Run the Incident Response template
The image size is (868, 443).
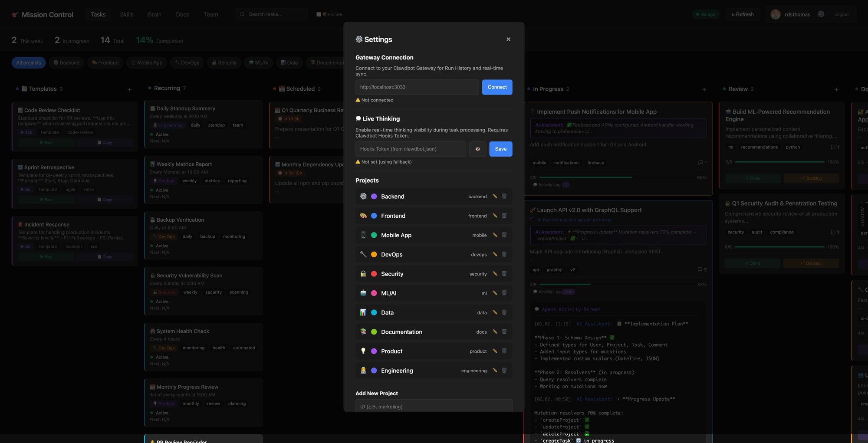pos(46,257)
